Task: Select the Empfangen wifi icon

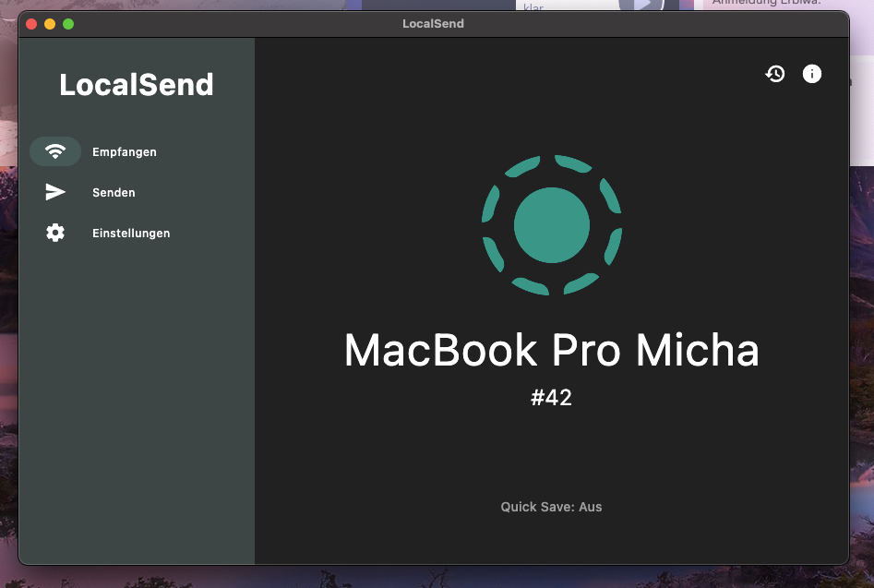Action: click(55, 151)
